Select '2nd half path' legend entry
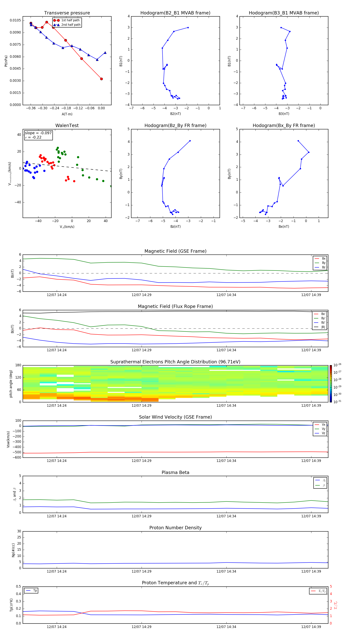The image size is (351, 644). click(67, 25)
